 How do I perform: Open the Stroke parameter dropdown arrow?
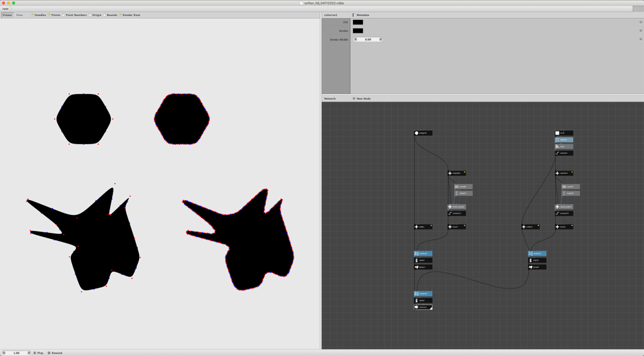[640, 31]
